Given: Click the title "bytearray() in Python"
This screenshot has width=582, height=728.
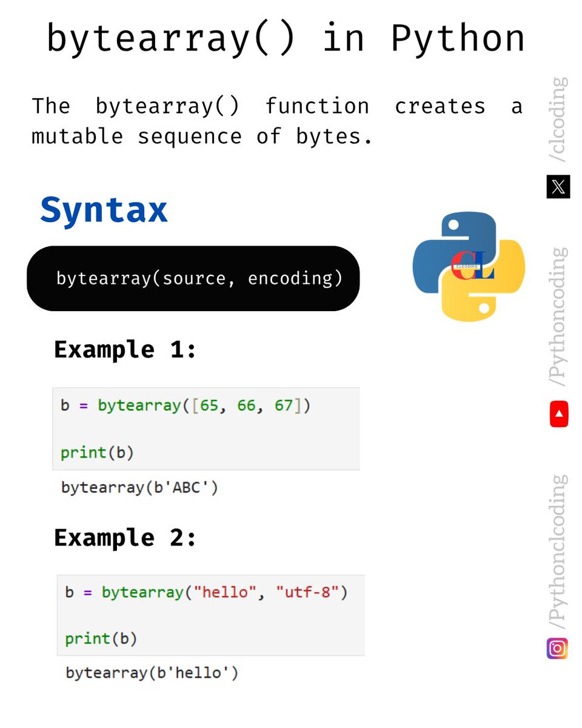Looking at the screenshot, I should coord(286,39).
